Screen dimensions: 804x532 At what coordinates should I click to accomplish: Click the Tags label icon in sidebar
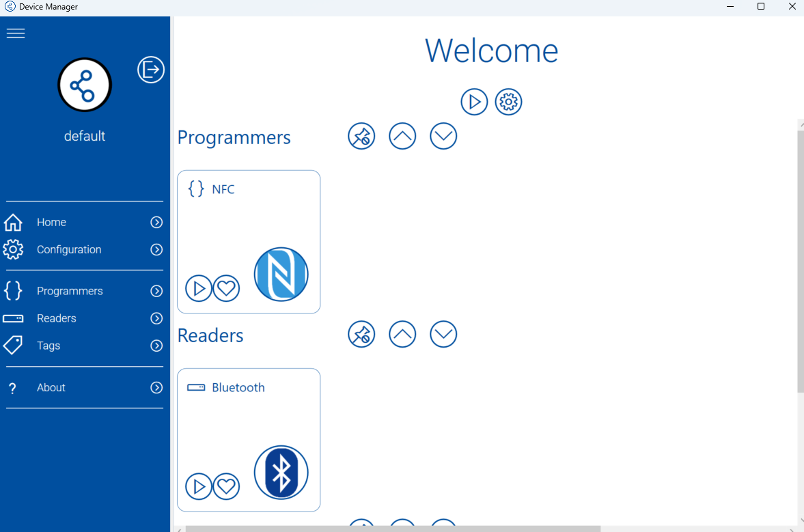tap(13, 346)
